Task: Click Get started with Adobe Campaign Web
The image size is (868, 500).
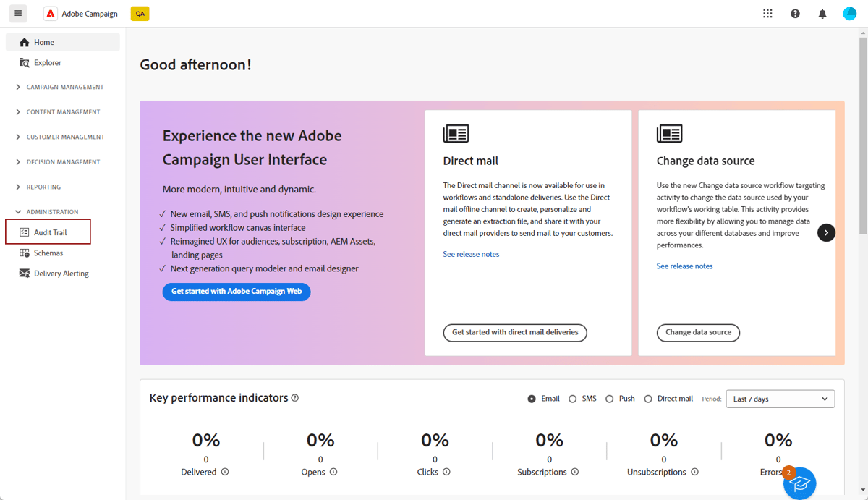Action: 237,292
